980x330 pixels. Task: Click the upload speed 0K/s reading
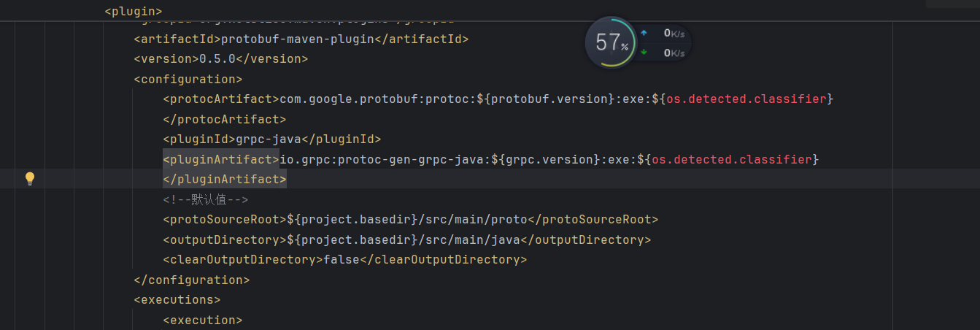(674, 33)
